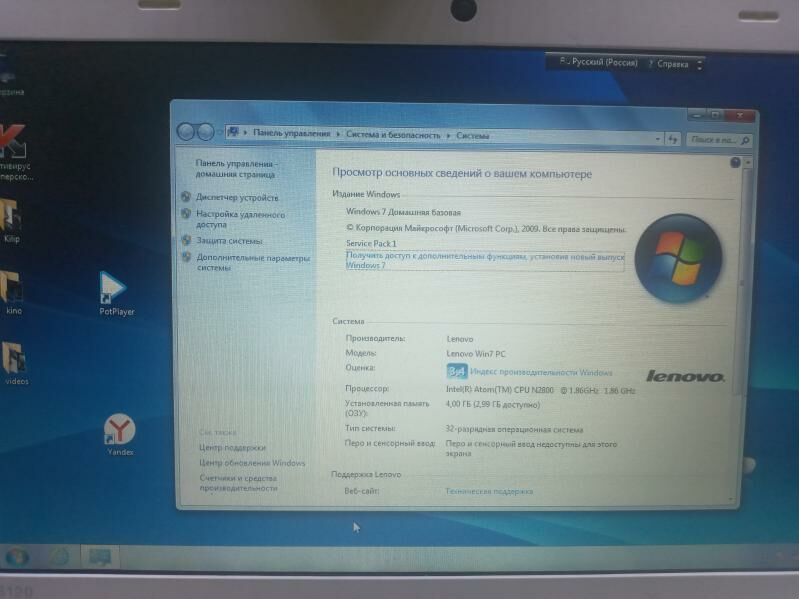
Task: Click the Control Panel search field
Action: coord(718,140)
